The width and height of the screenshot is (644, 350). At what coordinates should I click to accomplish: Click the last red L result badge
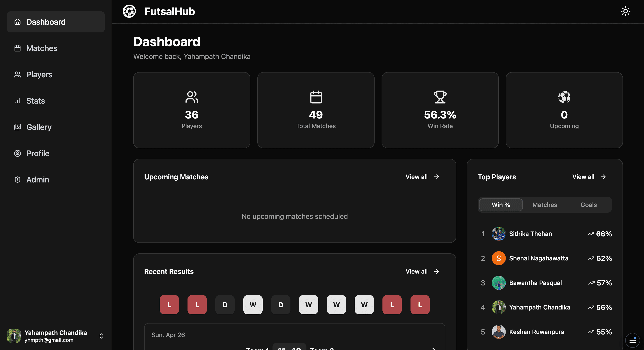(420, 304)
